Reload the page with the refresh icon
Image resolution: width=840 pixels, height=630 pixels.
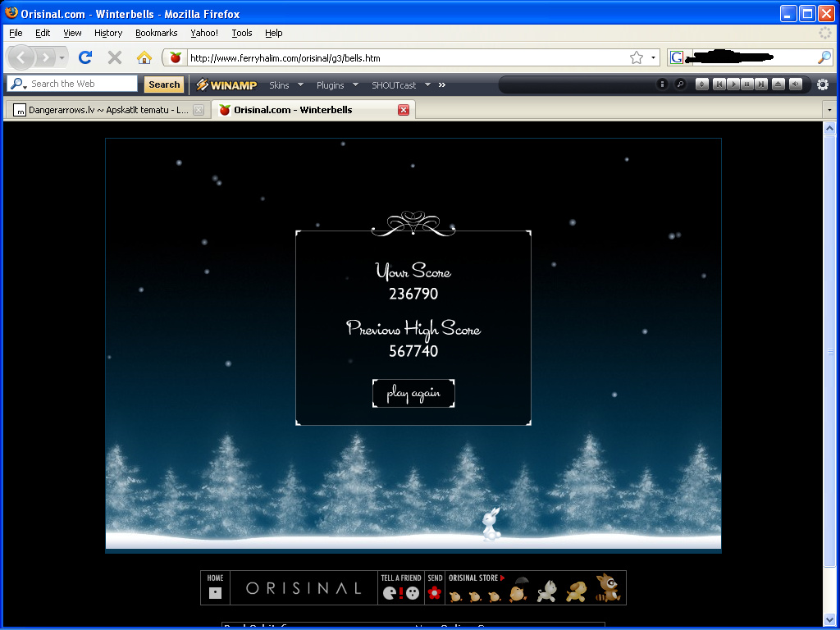84,57
